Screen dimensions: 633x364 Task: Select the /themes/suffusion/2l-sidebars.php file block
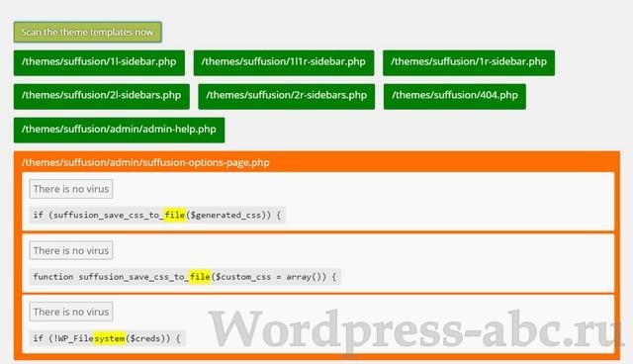(101, 97)
